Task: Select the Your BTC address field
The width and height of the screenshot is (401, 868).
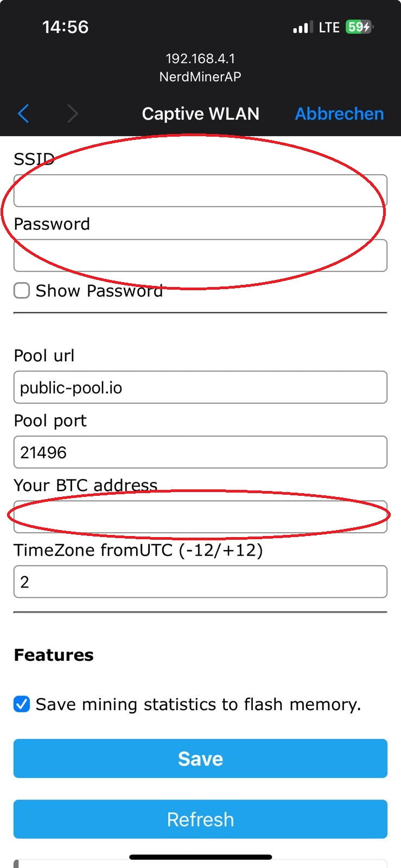Action: coord(200,516)
